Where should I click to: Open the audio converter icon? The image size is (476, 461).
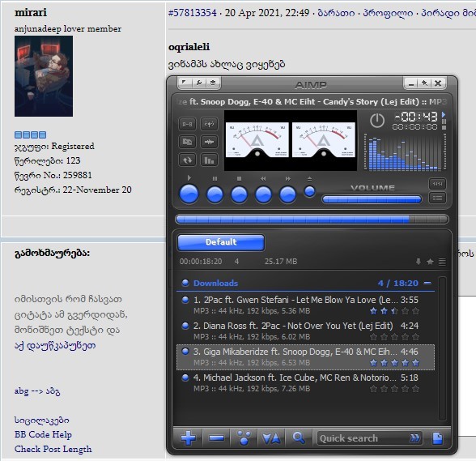coord(187,142)
